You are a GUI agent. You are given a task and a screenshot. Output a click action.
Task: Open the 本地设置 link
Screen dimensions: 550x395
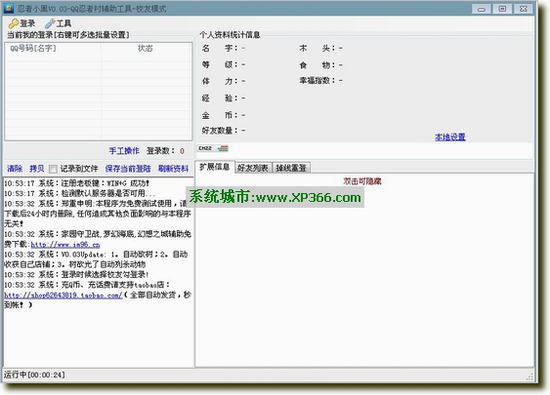tap(450, 137)
